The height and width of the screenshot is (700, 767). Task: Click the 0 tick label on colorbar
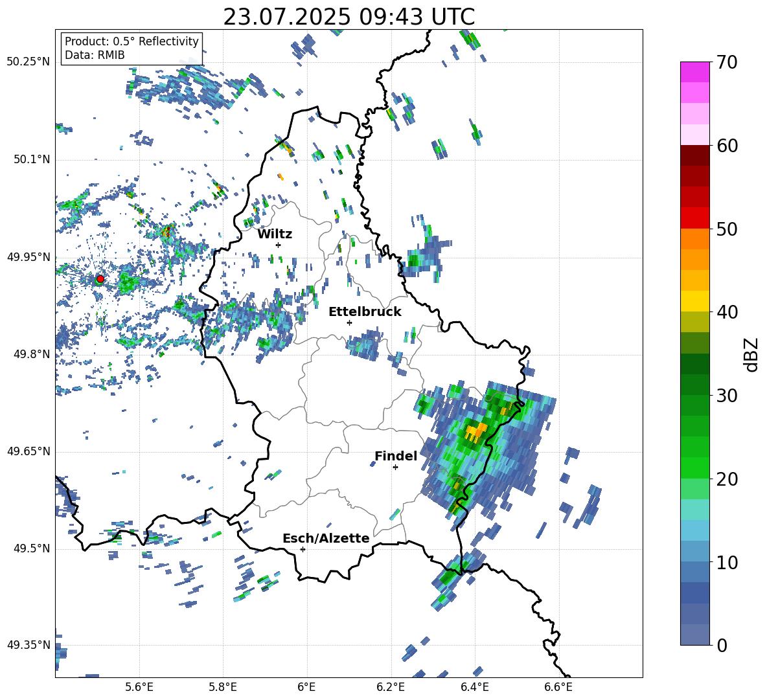point(722,645)
